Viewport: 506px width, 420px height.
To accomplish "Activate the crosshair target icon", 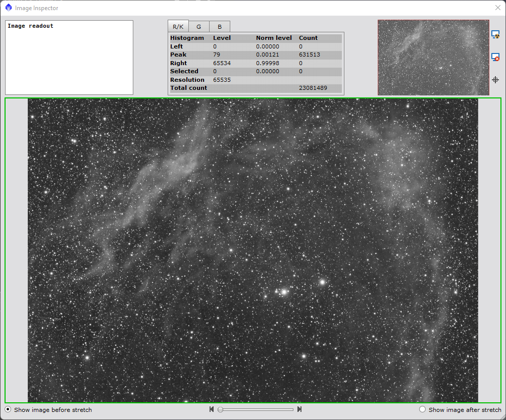I will click(x=495, y=80).
